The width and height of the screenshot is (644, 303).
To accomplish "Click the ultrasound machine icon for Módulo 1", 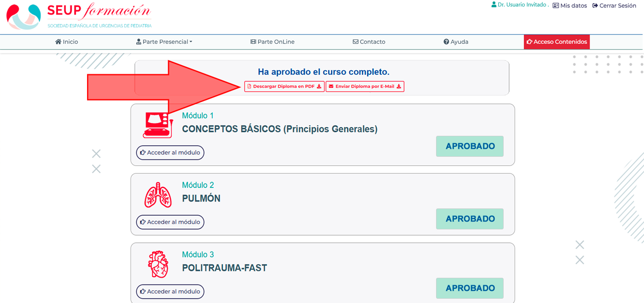I will pyautogui.click(x=158, y=125).
